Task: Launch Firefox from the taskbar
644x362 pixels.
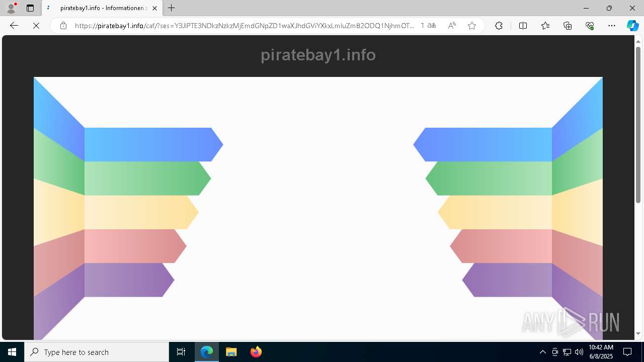Action: pyautogui.click(x=256, y=352)
